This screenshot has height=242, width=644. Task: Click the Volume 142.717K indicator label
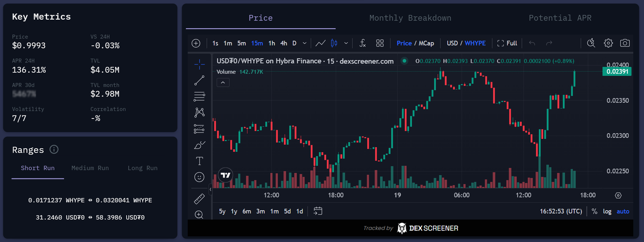click(x=240, y=72)
